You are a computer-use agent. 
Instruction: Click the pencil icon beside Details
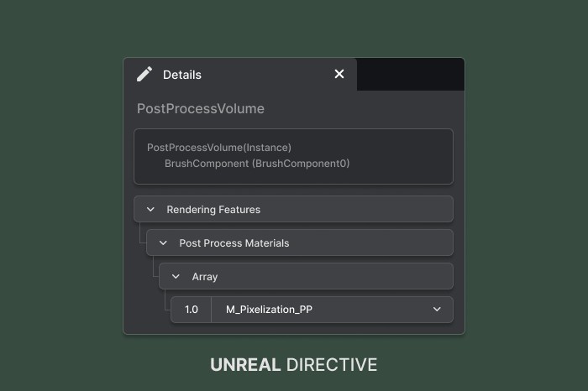tap(144, 75)
